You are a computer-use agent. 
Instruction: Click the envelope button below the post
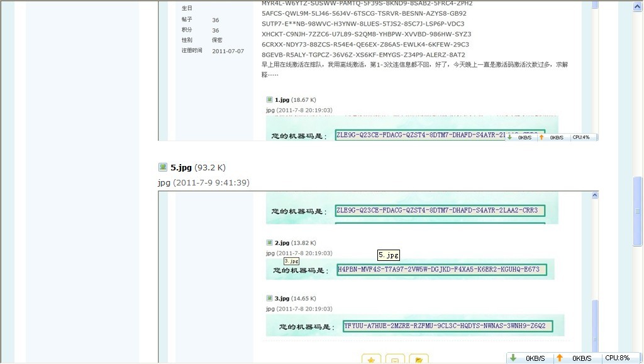[395, 360]
